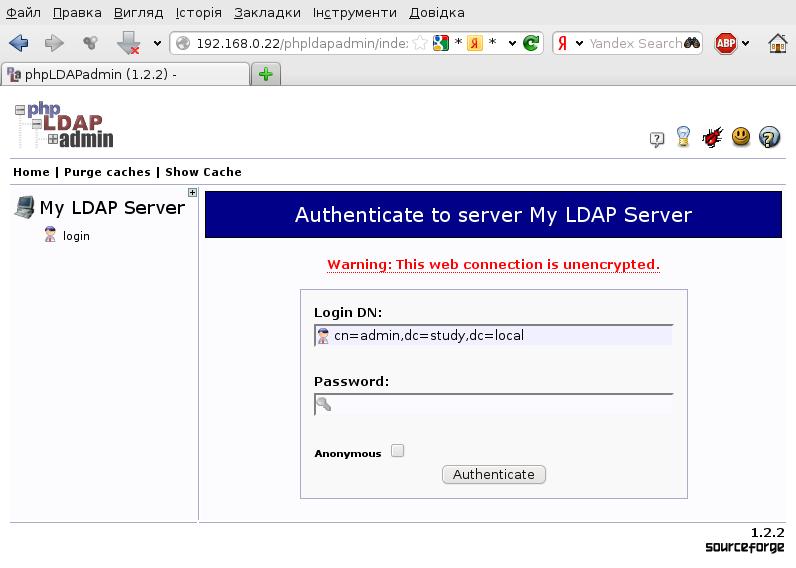Open dropdown next to downloads icon
This screenshot has width=796, height=568.
157,44
